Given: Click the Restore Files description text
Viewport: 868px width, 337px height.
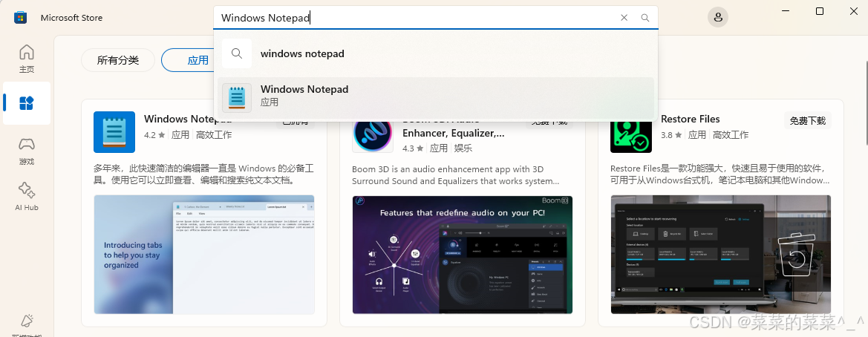Looking at the screenshot, I should (x=720, y=174).
